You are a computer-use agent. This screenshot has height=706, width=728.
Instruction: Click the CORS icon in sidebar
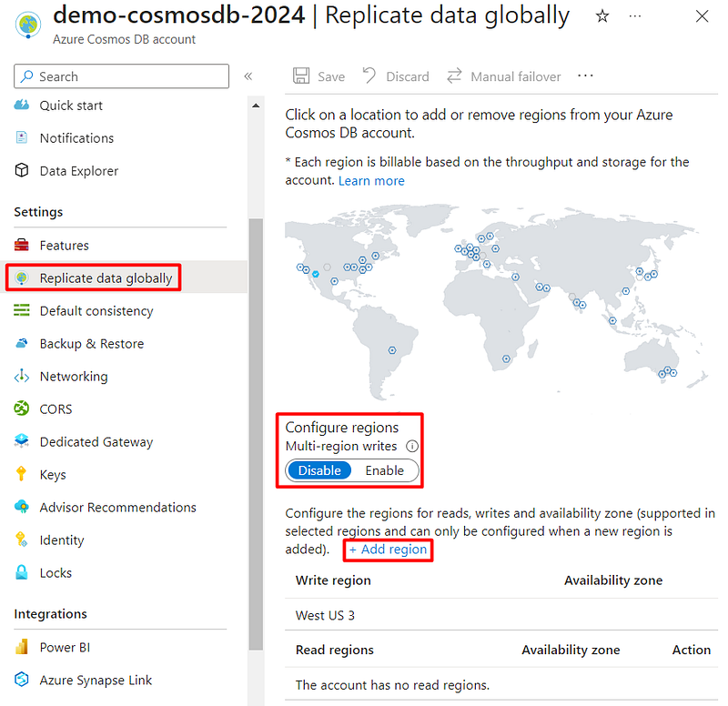point(21,408)
